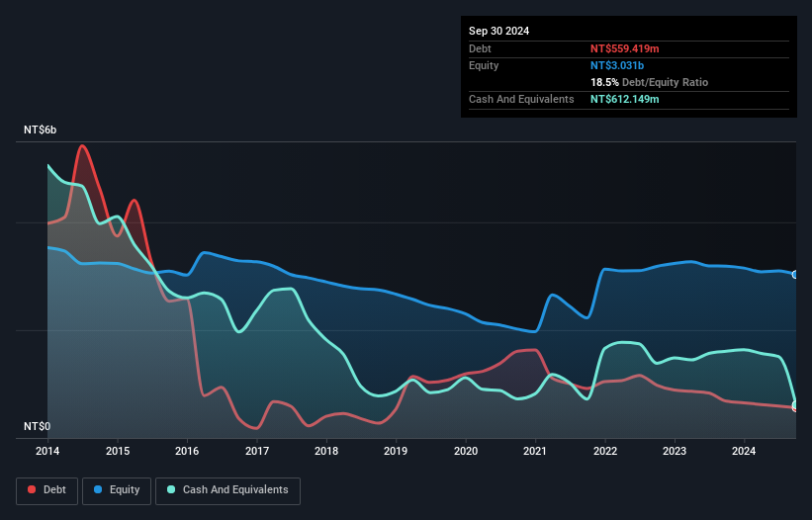Click the 18.5% Debt/Equity Ratio text
Image resolution: width=812 pixels, height=520 pixels.
pyautogui.click(x=649, y=82)
